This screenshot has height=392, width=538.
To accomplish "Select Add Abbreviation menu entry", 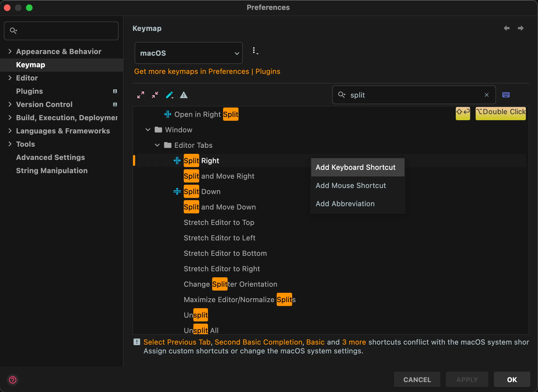I will [x=345, y=204].
